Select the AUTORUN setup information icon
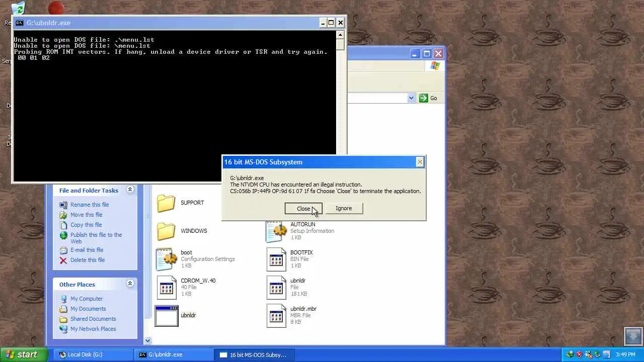644x362 pixels. coord(276,231)
